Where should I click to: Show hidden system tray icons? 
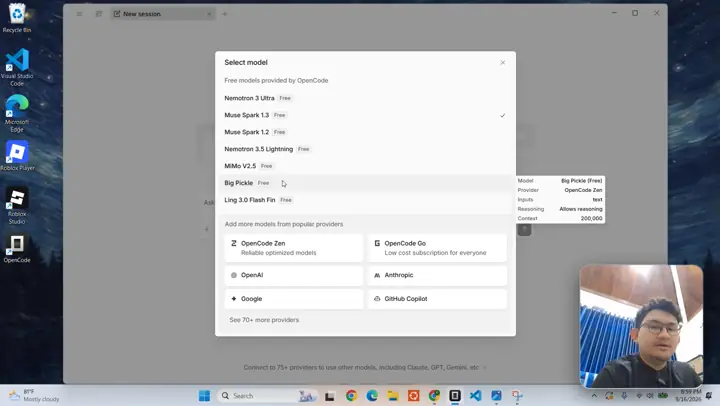594,396
